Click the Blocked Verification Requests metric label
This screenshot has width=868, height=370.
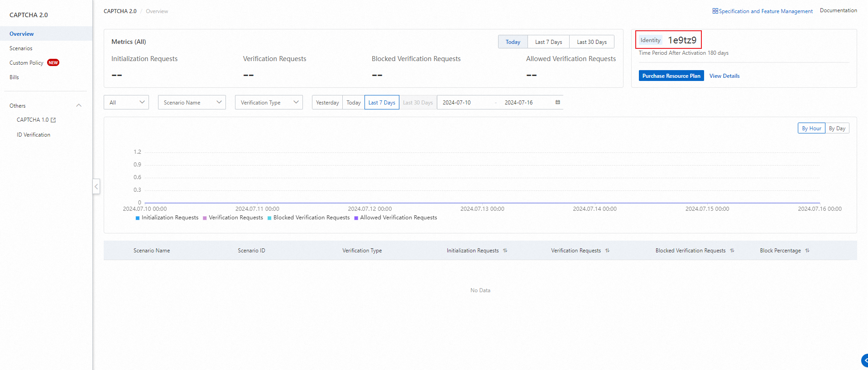point(416,59)
